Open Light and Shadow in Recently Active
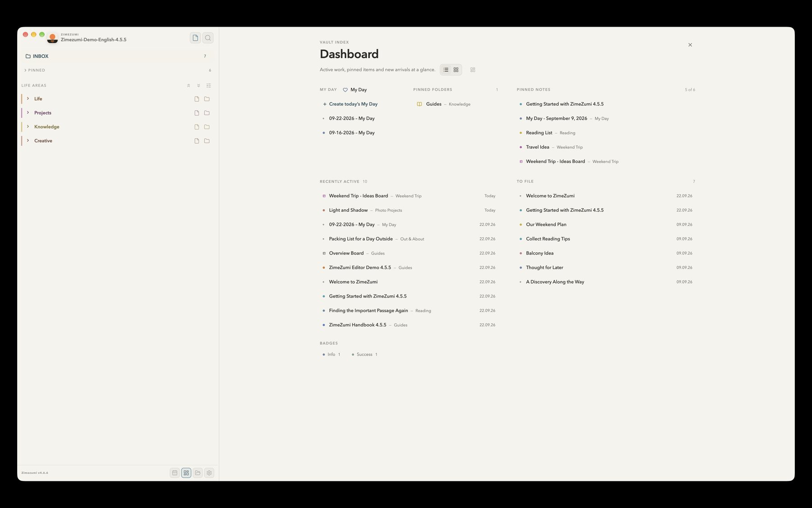The height and width of the screenshot is (508, 812). (348, 210)
